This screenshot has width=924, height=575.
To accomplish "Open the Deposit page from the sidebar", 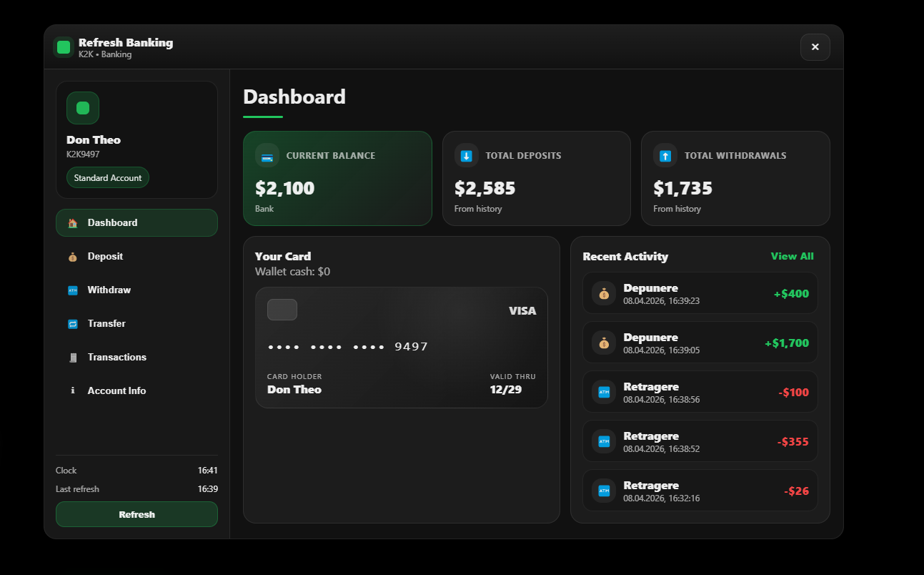I will pos(105,257).
